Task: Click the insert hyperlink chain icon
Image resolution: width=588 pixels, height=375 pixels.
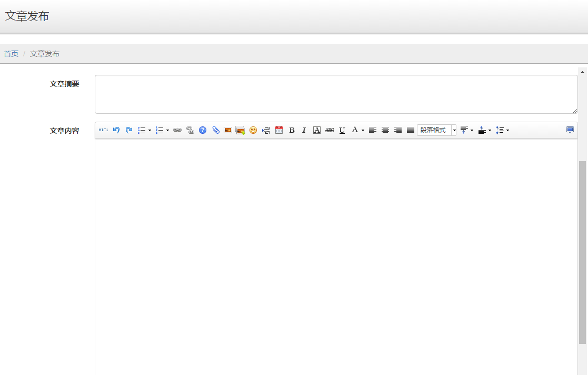Action: [x=177, y=130]
